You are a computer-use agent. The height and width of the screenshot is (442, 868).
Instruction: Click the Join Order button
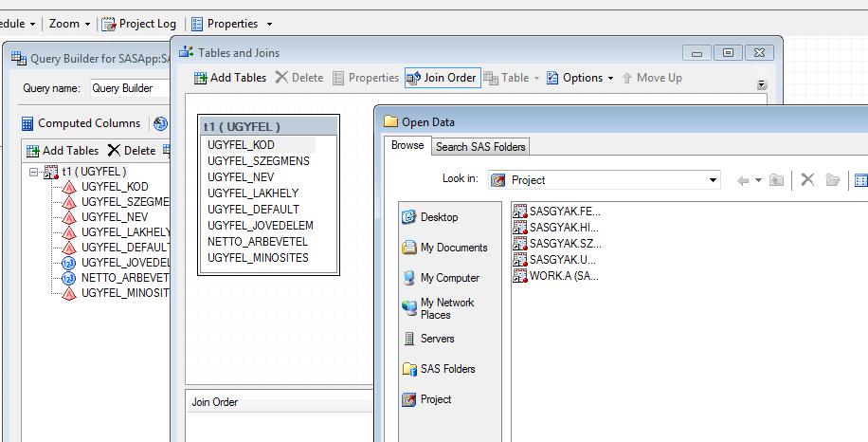point(442,78)
